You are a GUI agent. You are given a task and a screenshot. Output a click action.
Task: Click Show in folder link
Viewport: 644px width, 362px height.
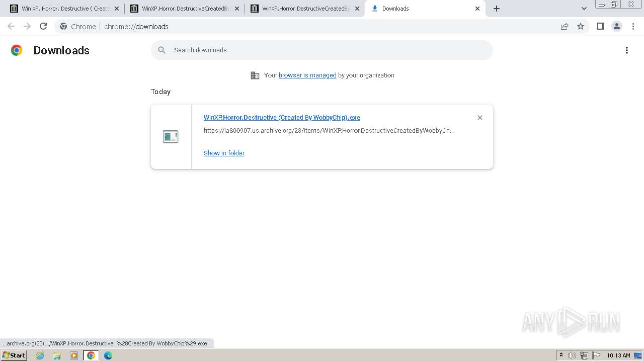(224, 153)
